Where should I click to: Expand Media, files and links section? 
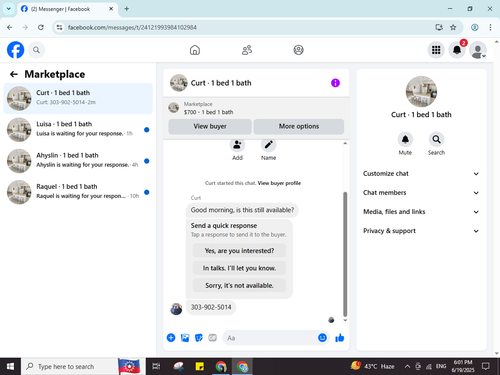coord(421,212)
